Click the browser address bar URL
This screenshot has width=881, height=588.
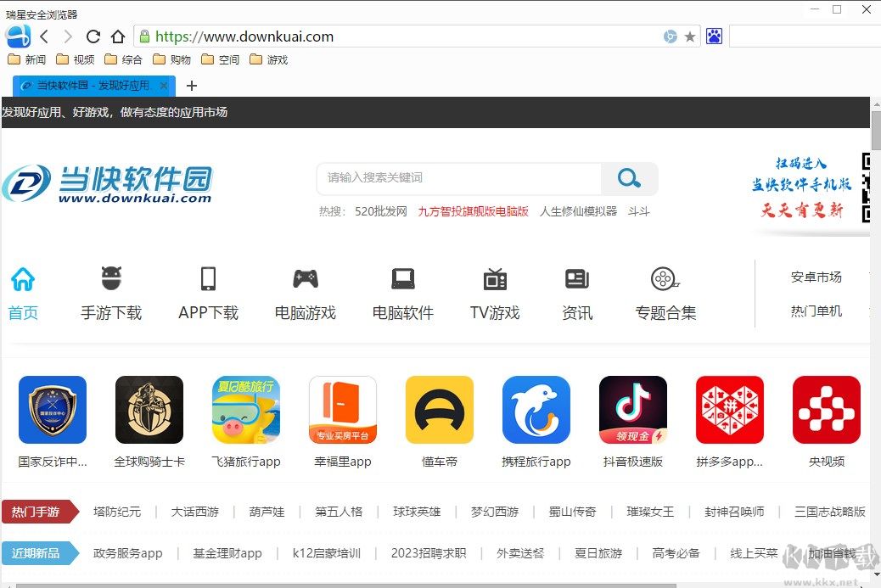point(244,37)
